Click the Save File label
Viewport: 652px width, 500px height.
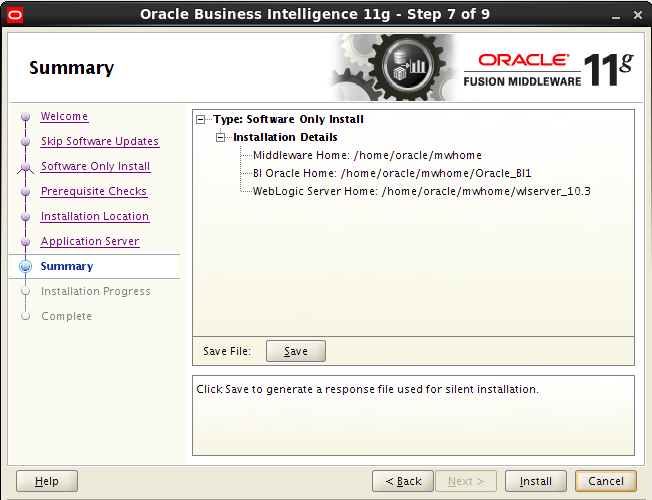tap(227, 351)
